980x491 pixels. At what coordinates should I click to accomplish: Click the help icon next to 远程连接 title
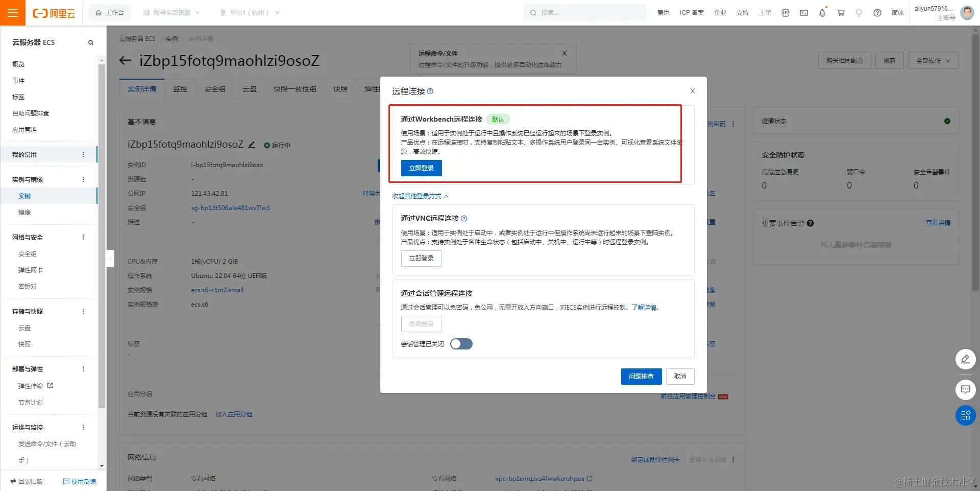(x=430, y=91)
